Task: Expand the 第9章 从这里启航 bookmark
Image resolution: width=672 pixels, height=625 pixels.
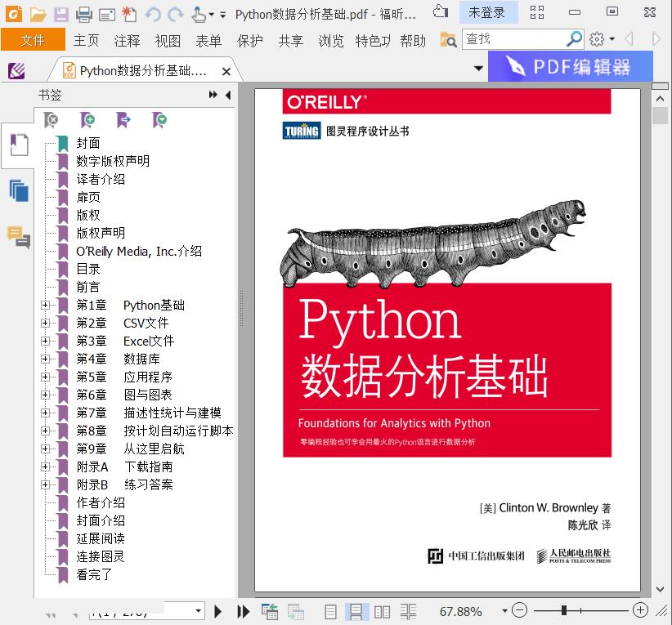Action: pyautogui.click(x=45, y=449)
